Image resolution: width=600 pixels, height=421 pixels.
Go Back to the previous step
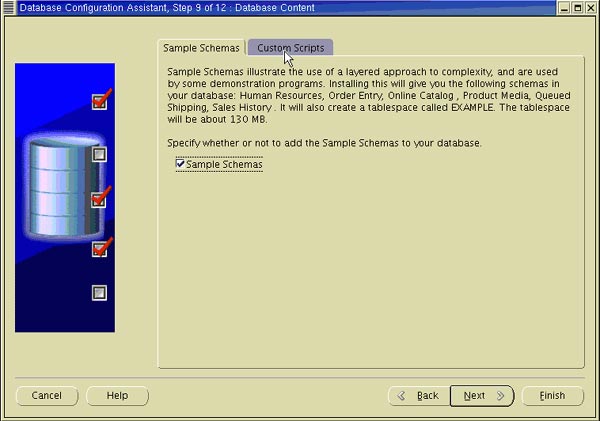(419, 395)
